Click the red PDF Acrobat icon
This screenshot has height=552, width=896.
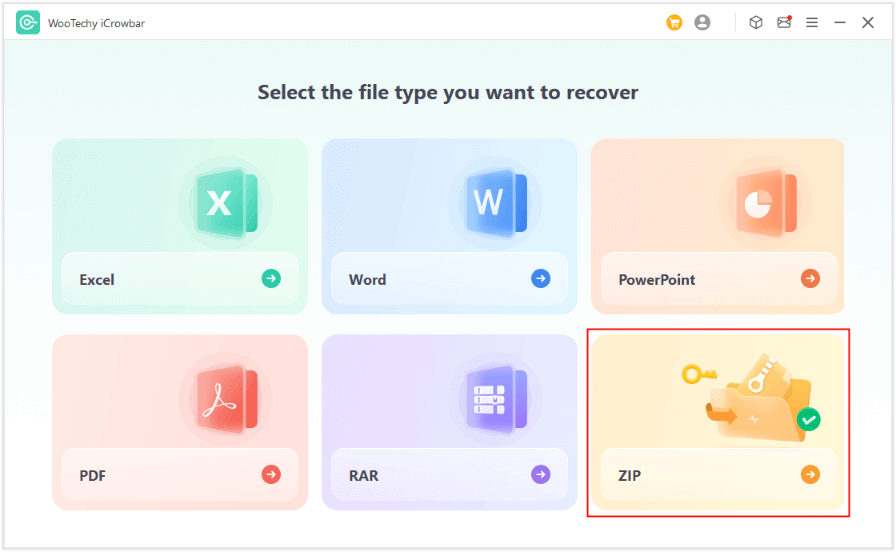coord(225,399)
